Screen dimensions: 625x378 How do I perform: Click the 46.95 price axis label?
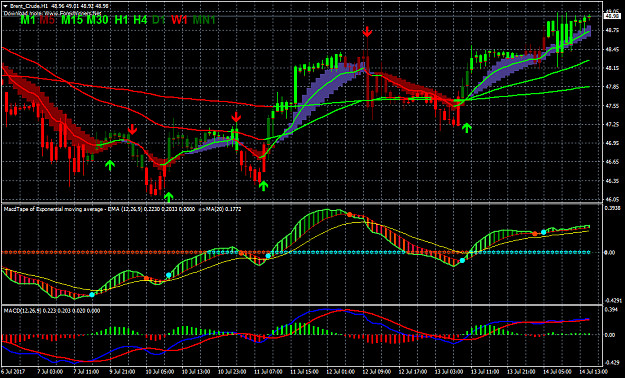(x=611, y=143)
